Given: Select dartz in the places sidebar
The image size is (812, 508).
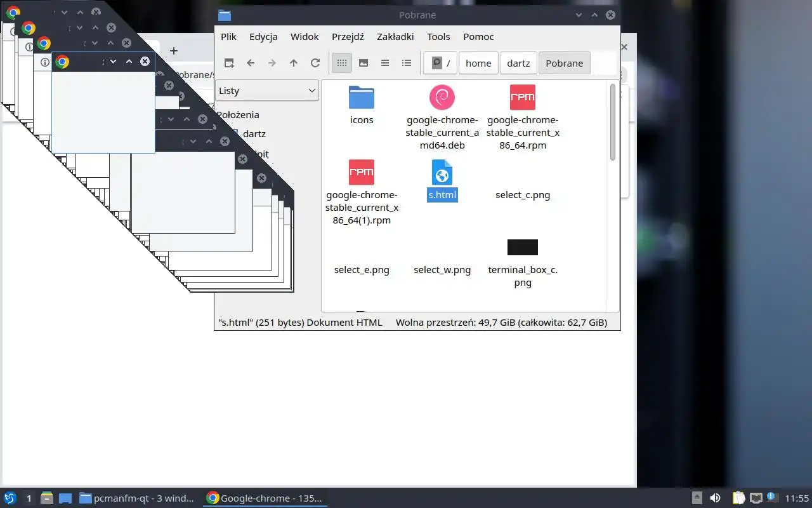Looking at the screenshot, I should click(254, 134).
